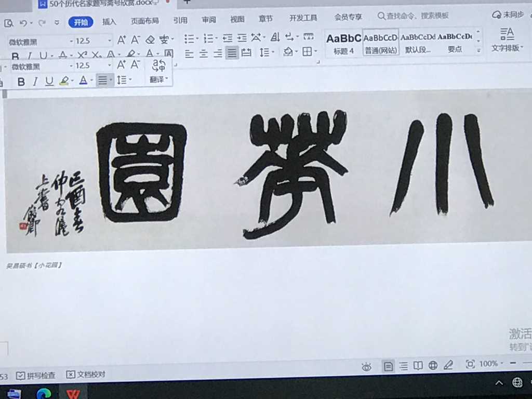Click the 查找命令 search box
The height and width of the screenshot is (399, 532).
413,16
